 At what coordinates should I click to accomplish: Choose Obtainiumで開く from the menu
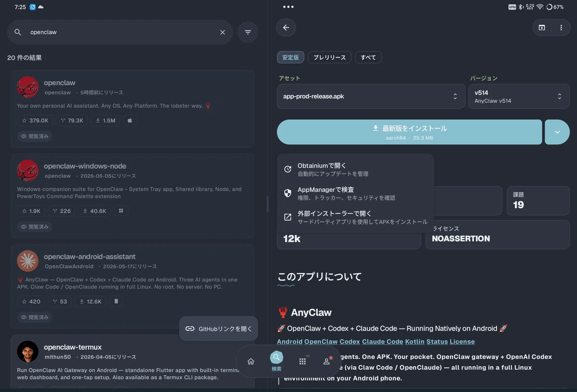[x=355, y=169]
